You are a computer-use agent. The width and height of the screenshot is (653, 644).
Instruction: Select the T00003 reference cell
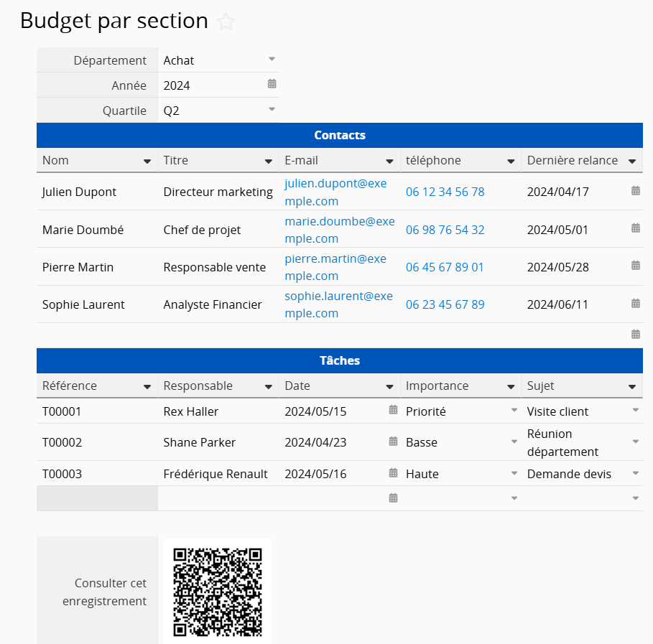pos(97,474)
